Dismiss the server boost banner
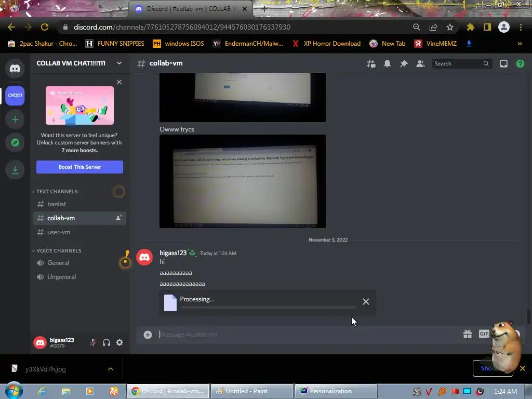This screenshot has height=399, width=532. 119,82
